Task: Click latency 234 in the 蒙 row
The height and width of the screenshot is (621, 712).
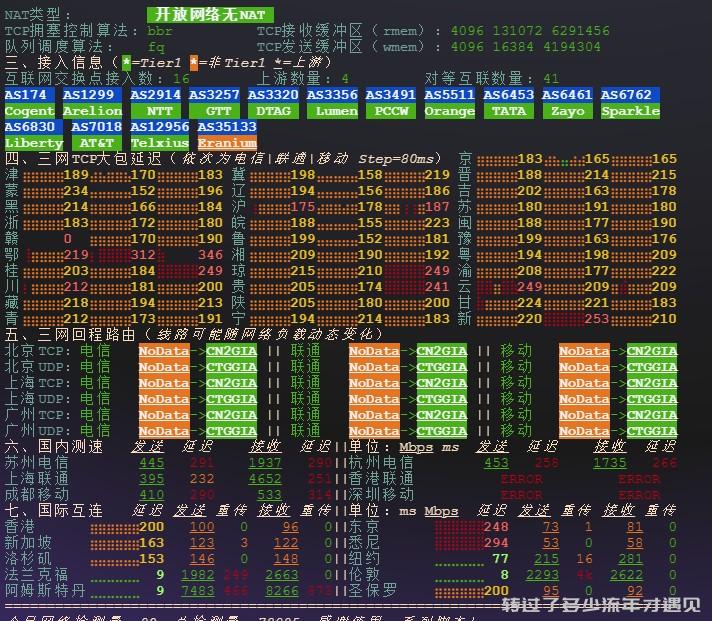Action: 75,191
